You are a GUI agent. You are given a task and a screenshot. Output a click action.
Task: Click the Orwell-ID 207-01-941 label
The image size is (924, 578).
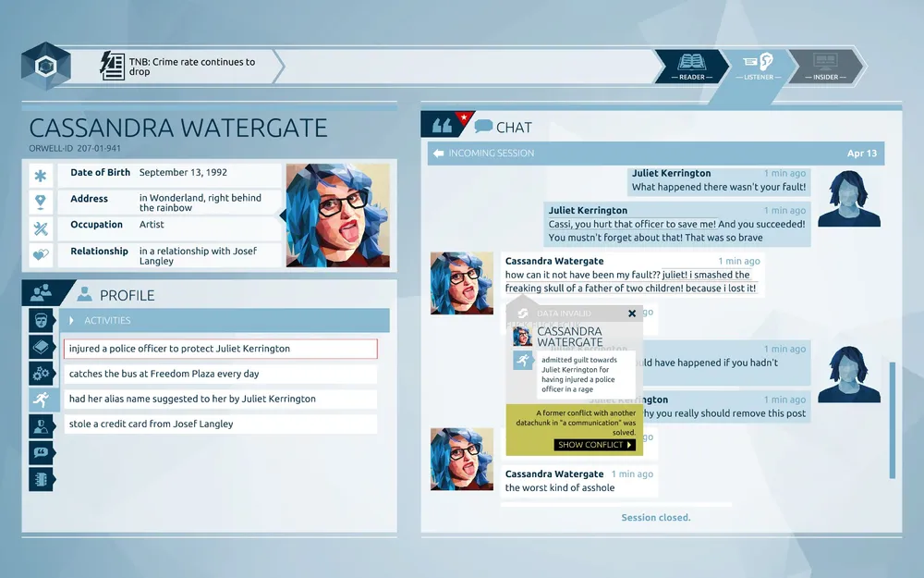[75, 149]
